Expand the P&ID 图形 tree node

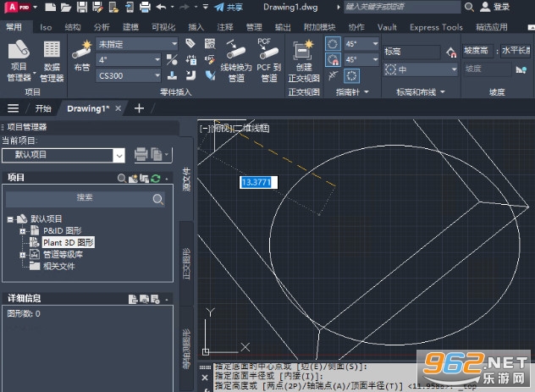pos(23,231)
